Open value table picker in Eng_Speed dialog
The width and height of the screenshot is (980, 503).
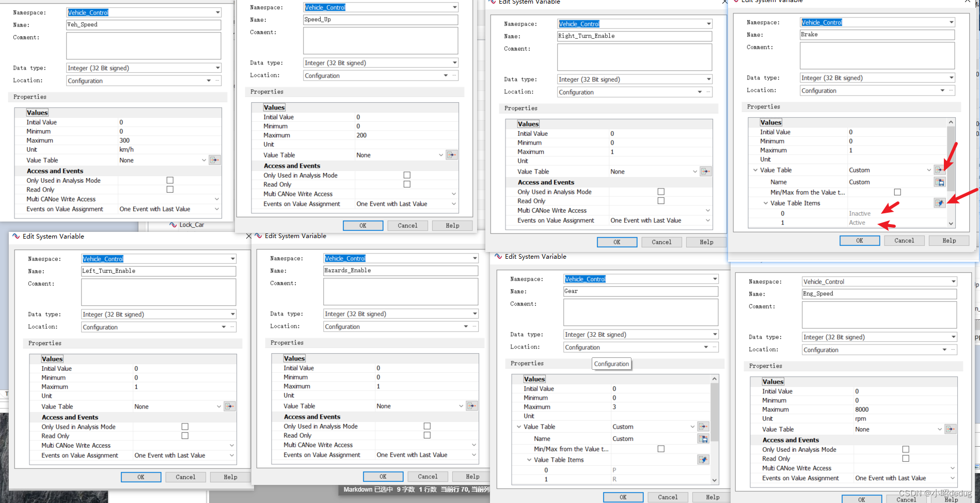(x=951, y=429)
